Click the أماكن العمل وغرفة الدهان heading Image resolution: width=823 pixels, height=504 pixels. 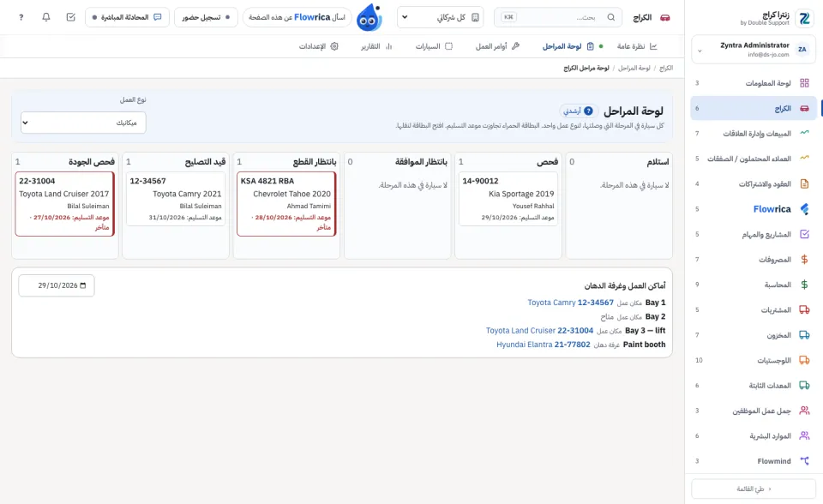point(625,285)
